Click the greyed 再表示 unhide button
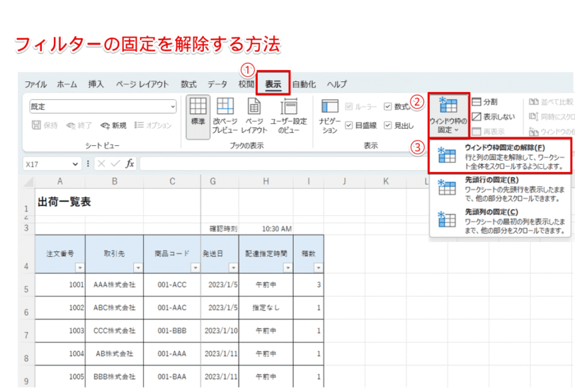Viewport: 575px width, 392px height. tap(488, 131)
